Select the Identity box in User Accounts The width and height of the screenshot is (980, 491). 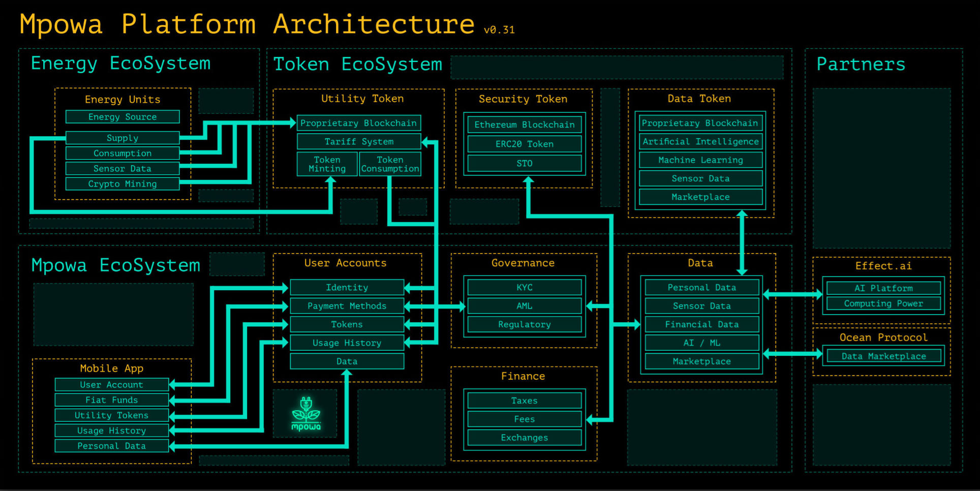click(x=347, y=287)
